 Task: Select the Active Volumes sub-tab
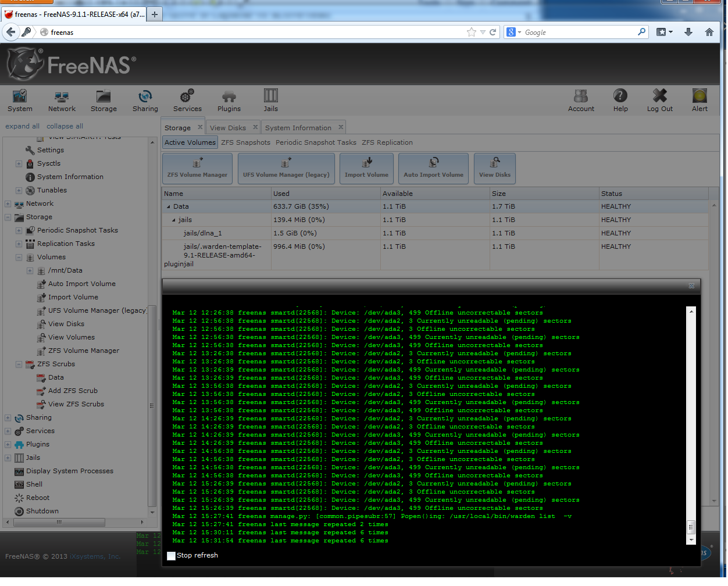[190, 142]
